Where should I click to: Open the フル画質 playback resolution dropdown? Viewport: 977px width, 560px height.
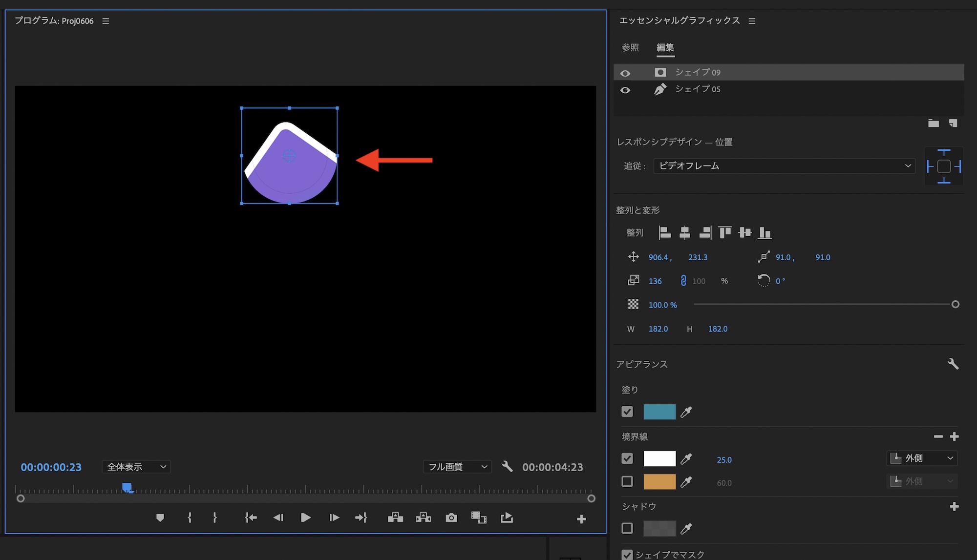pyautogui.click(x=457, y=467)
